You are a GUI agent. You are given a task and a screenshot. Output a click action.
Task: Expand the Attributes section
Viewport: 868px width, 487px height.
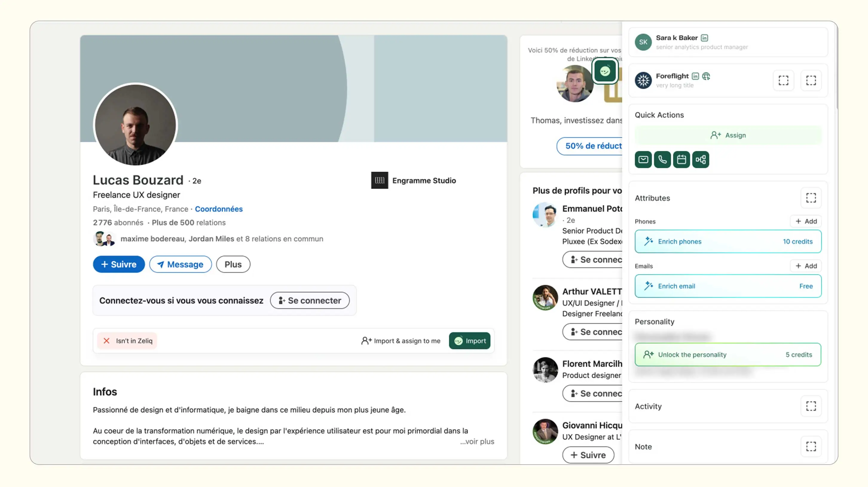click(x=811, y=198)
